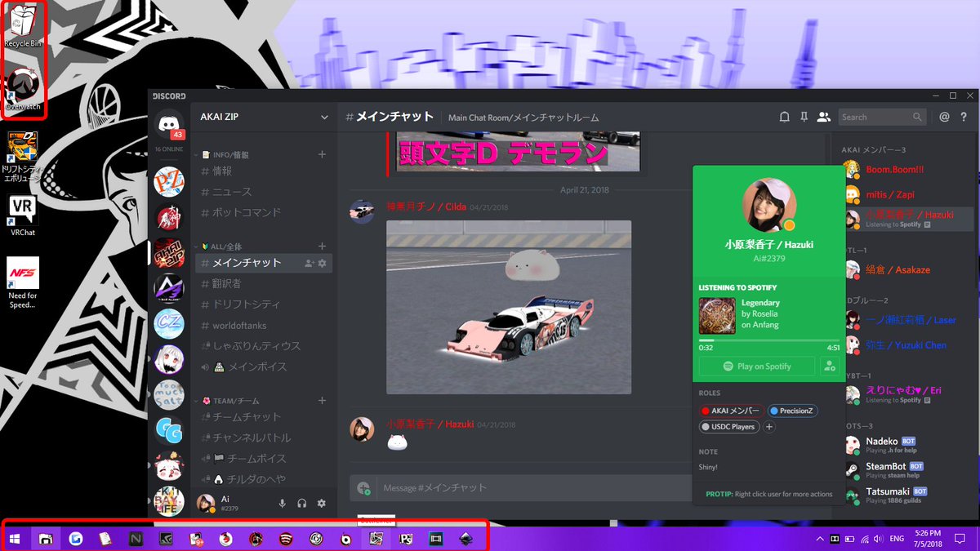Launch Need for Speed desktop shortcut
Screen dimensions: 980x551
[x=23, y=283]
